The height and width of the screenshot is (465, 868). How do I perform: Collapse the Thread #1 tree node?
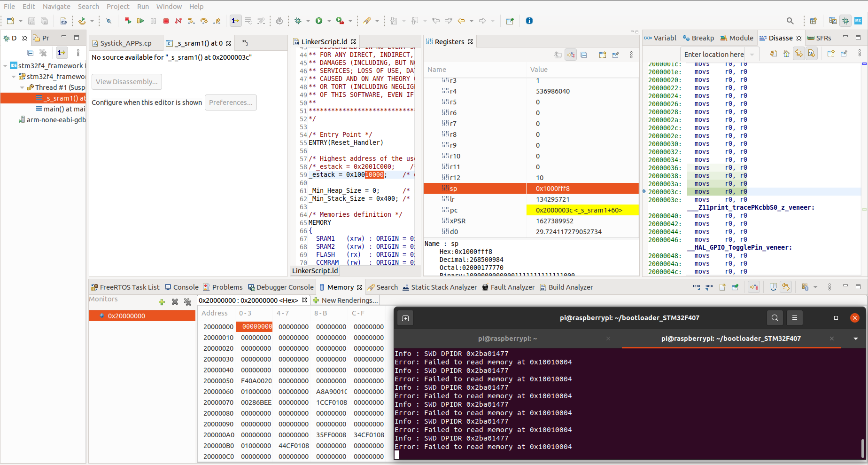22,87
